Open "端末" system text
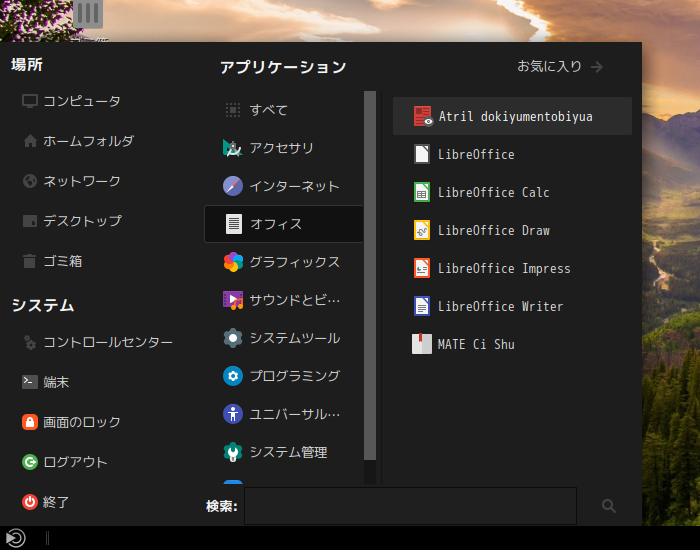The image size is (700, 550). point(56,382)
